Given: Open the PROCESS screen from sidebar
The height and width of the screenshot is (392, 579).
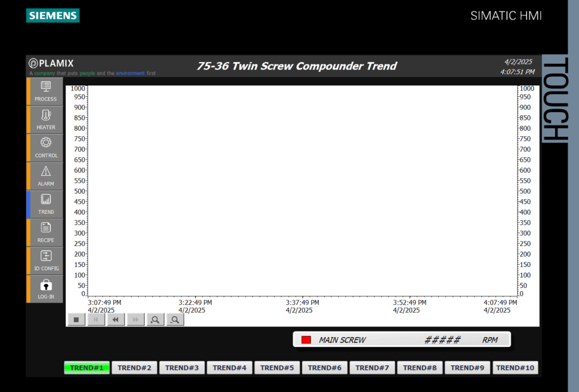Looking at the screenshot, I should (46, 91).
